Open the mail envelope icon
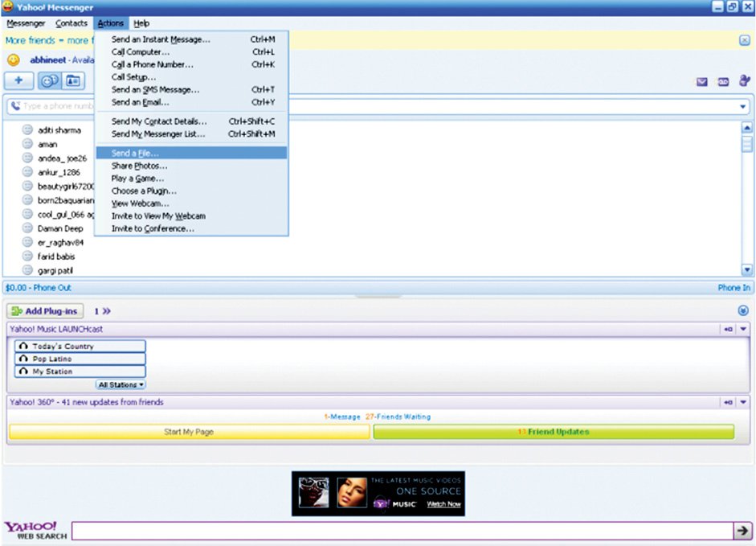Image resolution: width=756 pixels, height=546 pixels. pos(701,81)
